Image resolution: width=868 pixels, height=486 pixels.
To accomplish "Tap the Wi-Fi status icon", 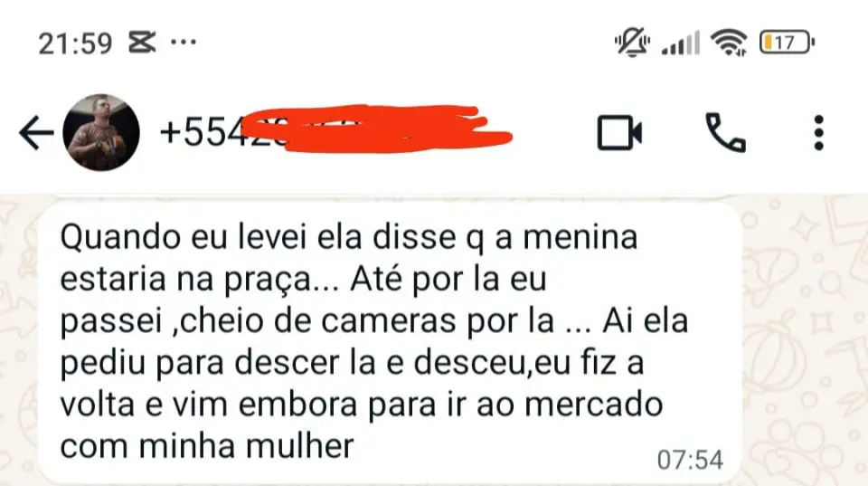I will point(729,43).
